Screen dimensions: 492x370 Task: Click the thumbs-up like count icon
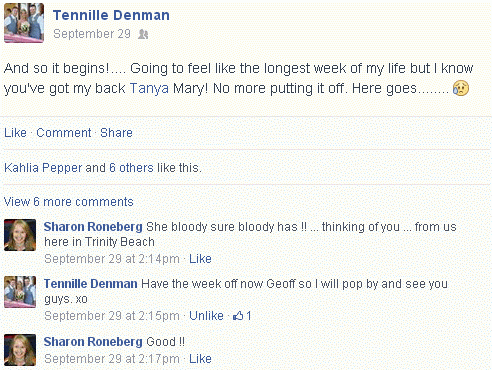238,316
